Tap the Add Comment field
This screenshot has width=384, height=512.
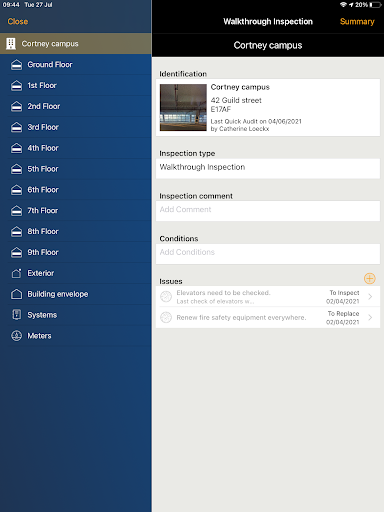(268, 211)
